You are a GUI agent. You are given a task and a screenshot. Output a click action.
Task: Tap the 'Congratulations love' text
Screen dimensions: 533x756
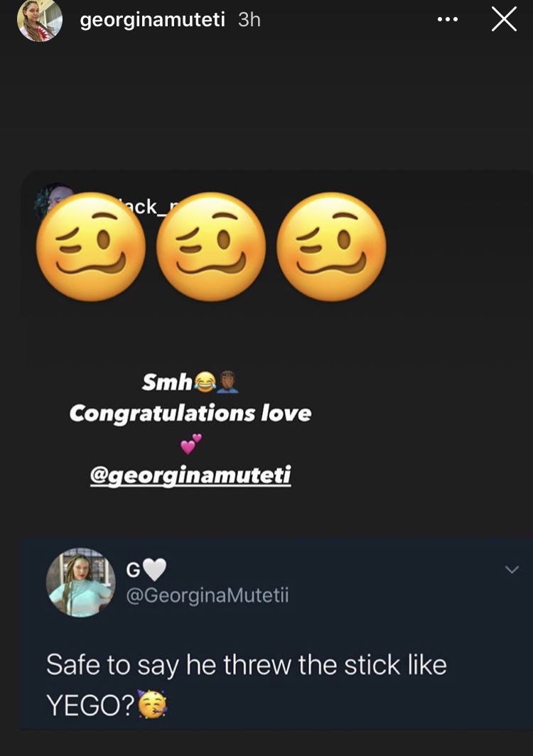190,414
